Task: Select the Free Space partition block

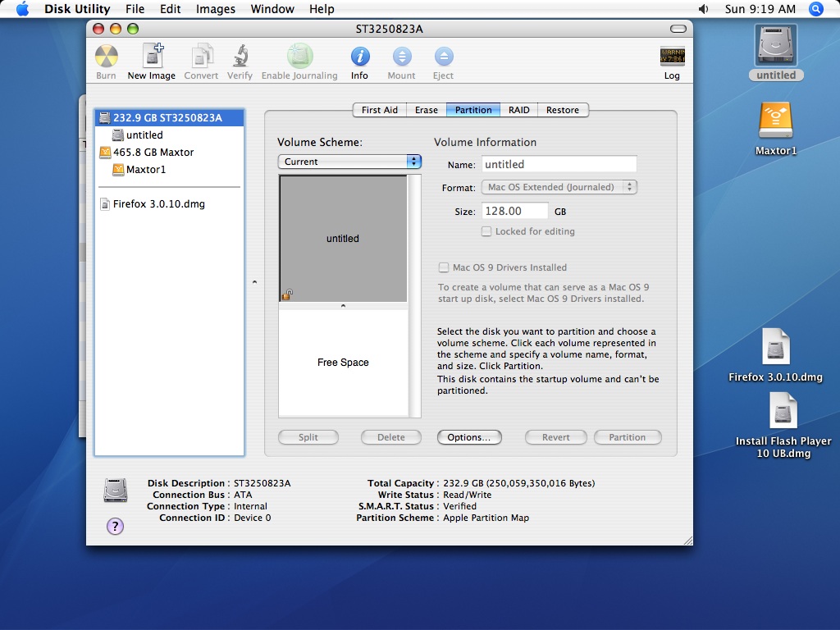Action: click(x=343, y=363)
